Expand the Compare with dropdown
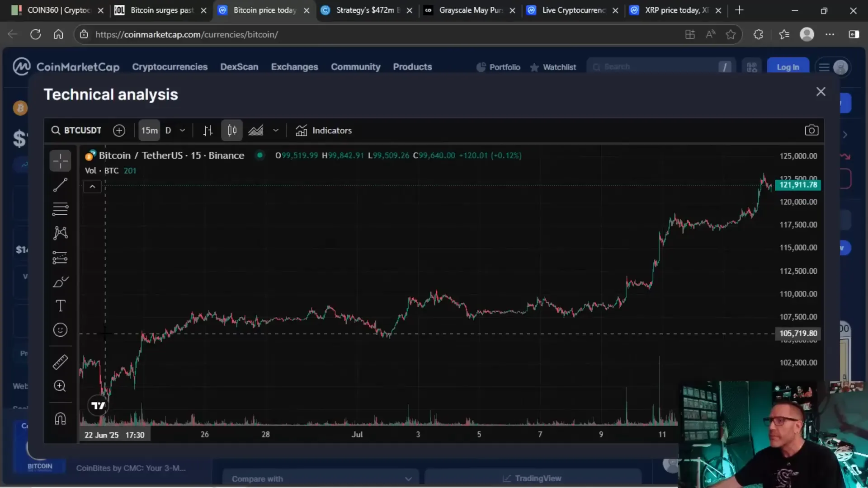 [x=321, y=479]
